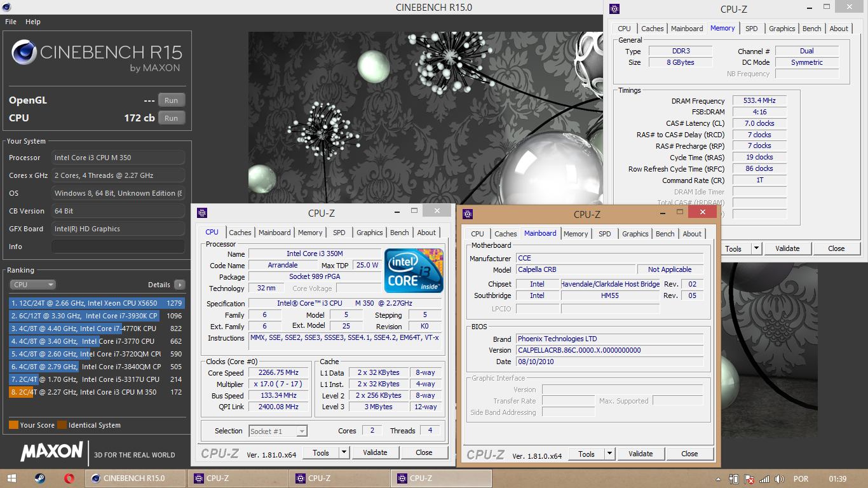
Task: Click the battery power tray icon
Action: point(734,479)
